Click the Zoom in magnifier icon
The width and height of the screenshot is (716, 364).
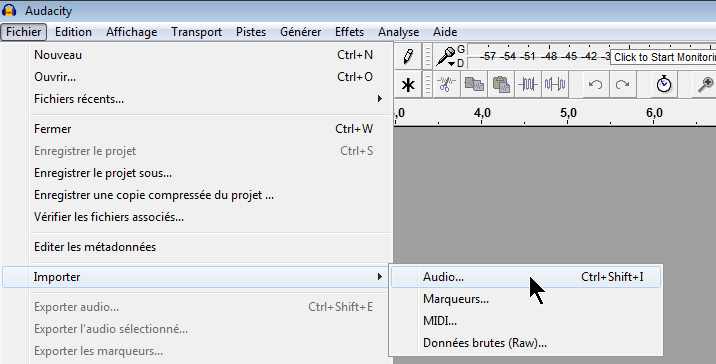(705, 84)
